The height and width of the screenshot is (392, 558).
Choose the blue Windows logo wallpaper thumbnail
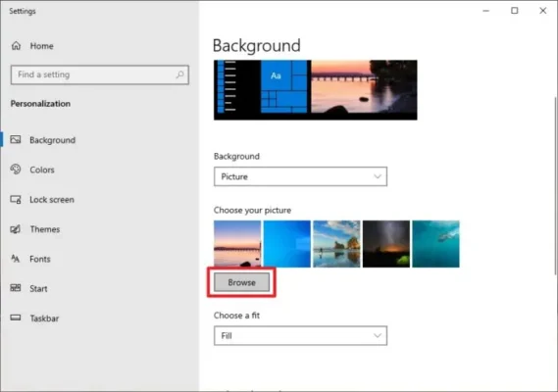(286, 244)
